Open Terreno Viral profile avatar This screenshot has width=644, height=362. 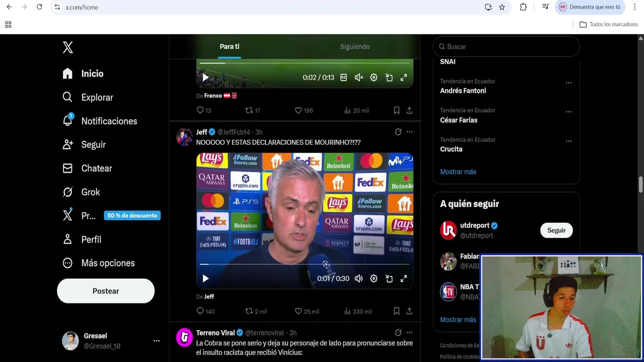(185, 337)
